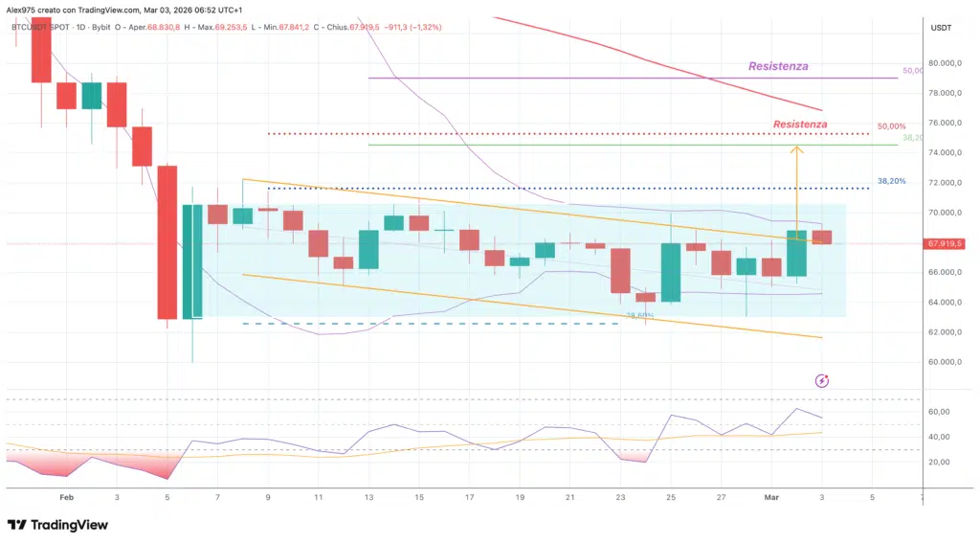
Task: Click the USDT currency label on price axis
Action: pyautogui.click(x=941, y=28)
